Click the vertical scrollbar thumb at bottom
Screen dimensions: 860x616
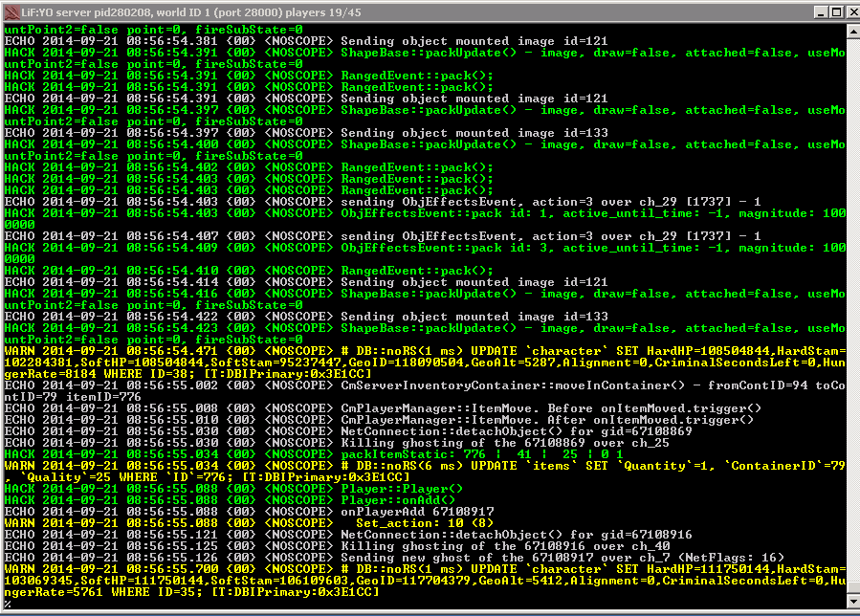(x=853, y=588)
